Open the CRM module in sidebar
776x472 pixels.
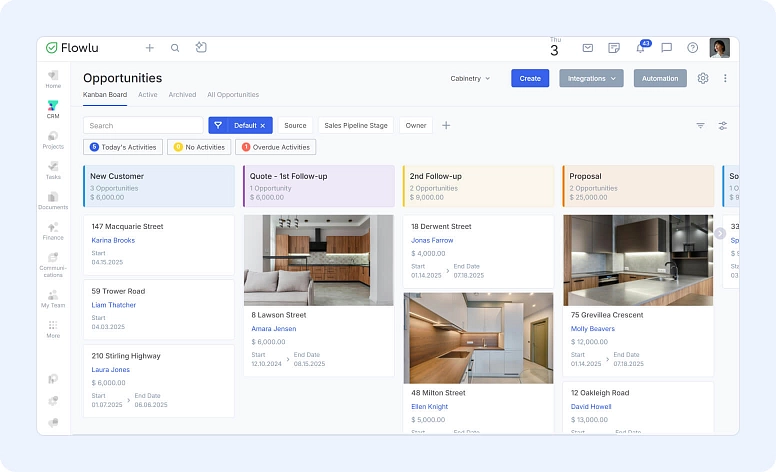[53, 108]
